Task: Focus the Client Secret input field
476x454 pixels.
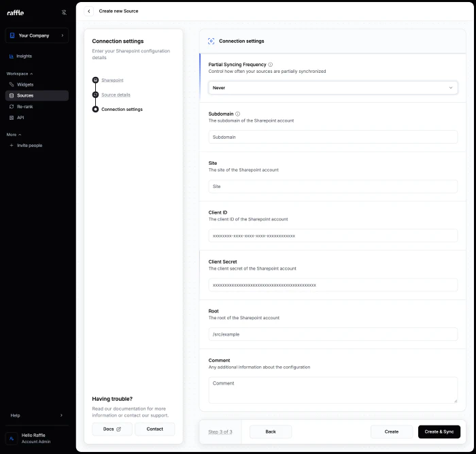Action: click(x=333, y=285)
